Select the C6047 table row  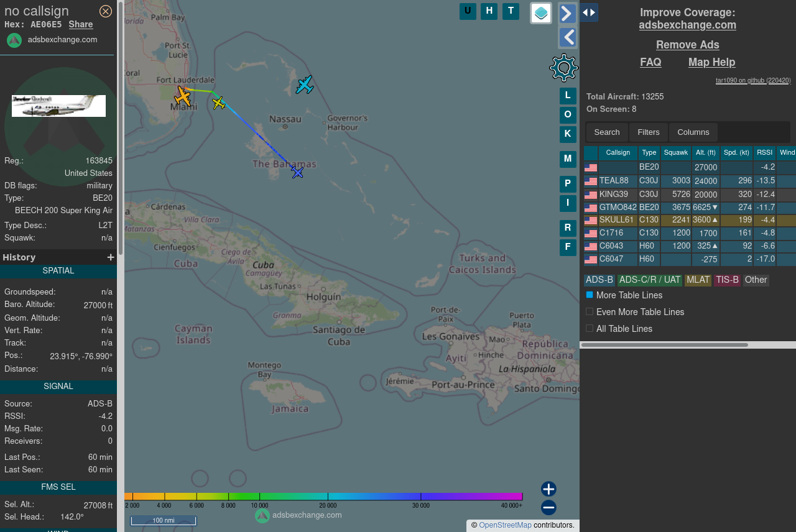[x=690, y=259]
